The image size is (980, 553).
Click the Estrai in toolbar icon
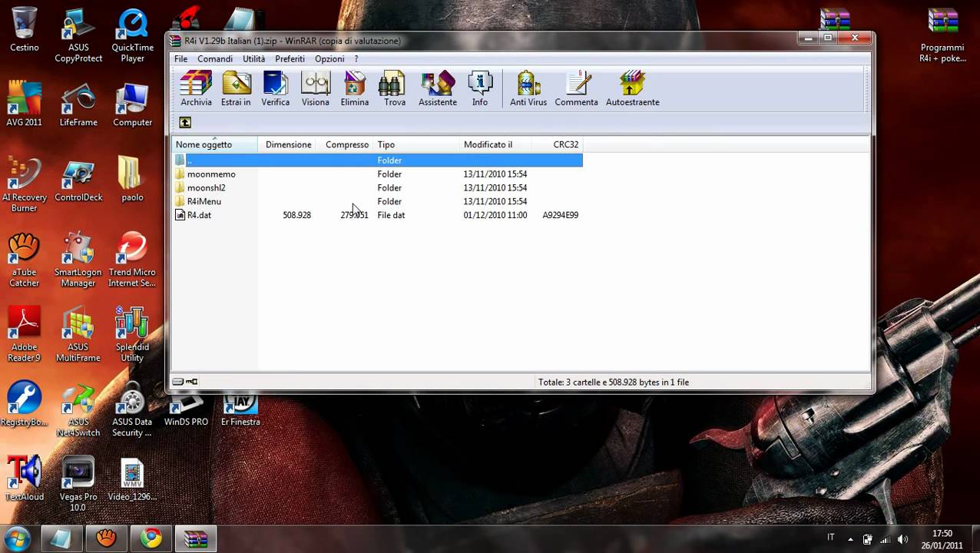click(236, 89)
